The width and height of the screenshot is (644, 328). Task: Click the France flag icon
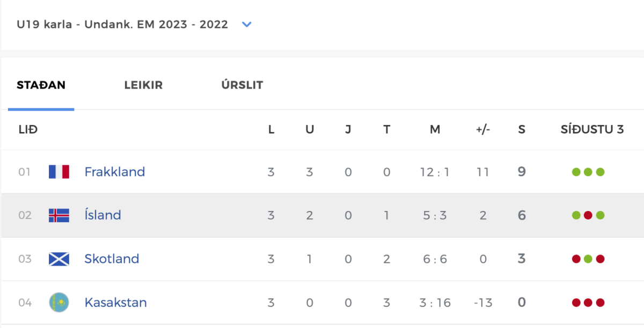[59, 172]
